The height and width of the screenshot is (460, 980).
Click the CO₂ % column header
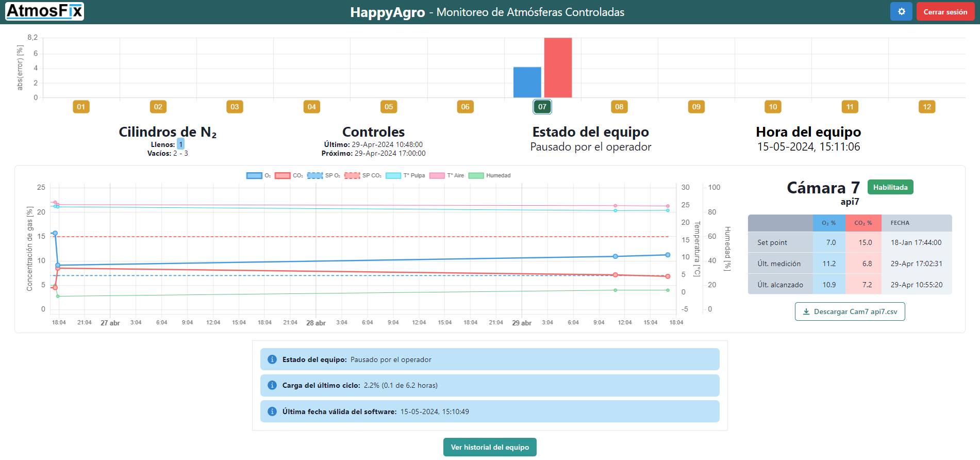click(863, 223)
